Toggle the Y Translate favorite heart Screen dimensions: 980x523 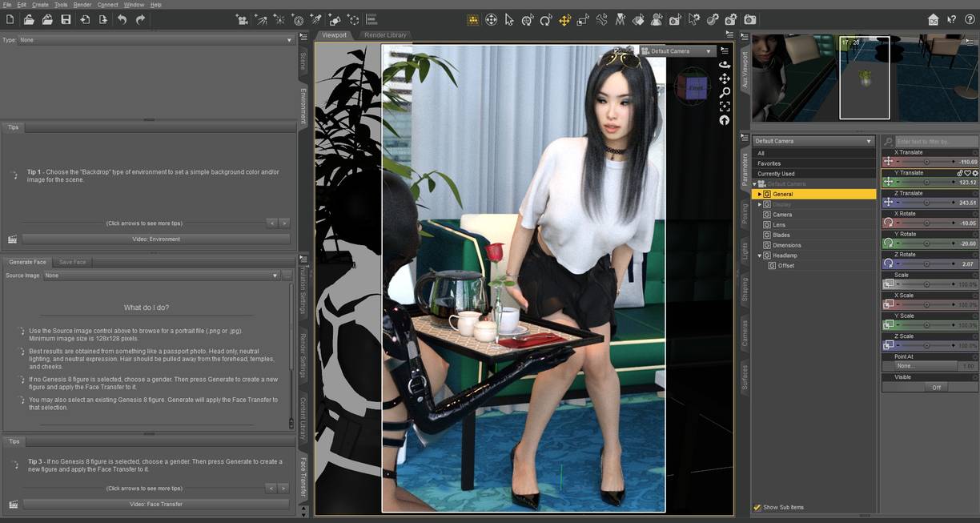click(967, 173)
